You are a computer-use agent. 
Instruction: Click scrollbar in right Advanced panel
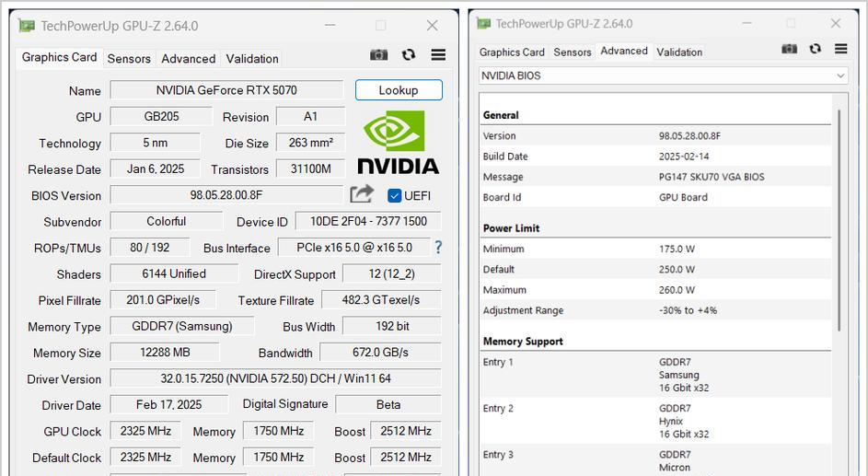click(839, 220)
